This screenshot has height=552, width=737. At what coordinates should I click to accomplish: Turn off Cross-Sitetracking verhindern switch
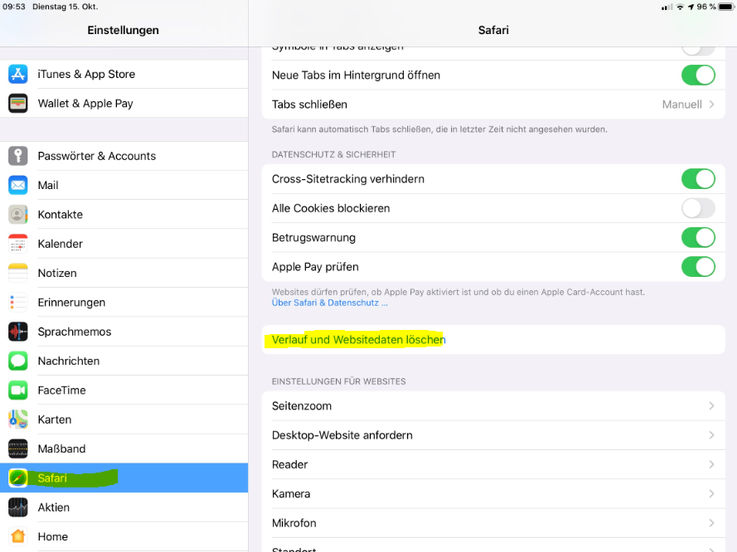click(698, 179)
